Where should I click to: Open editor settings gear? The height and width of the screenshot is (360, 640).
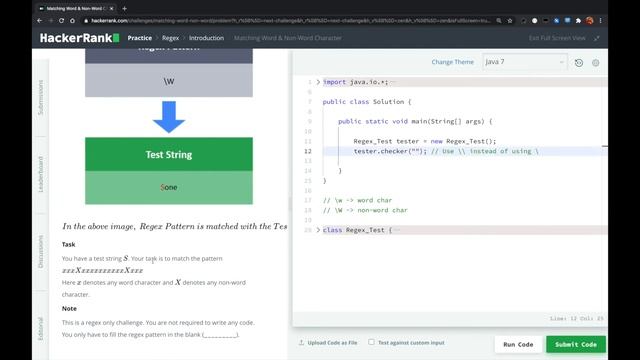click(x=596, y=62)
